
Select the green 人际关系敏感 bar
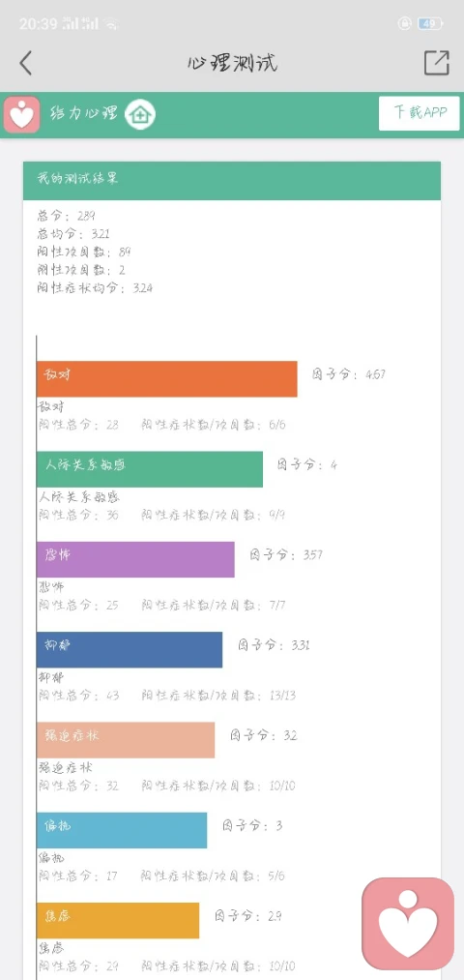click(x=150, y=469)
